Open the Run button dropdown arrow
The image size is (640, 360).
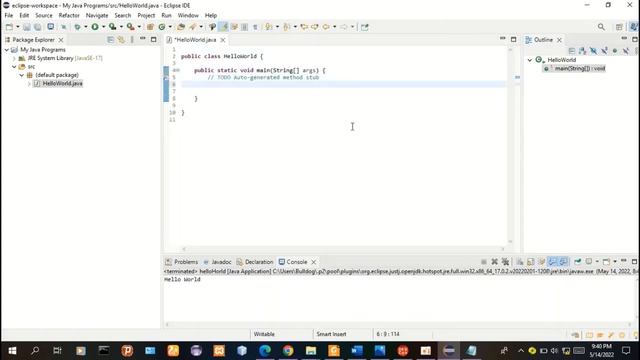tap(103, 27)
